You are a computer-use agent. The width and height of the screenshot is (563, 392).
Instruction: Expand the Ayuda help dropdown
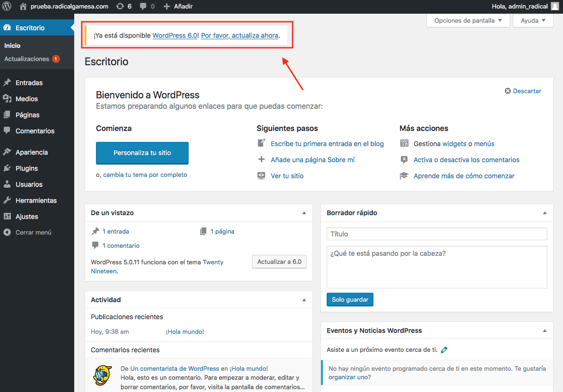click(533, 20)
